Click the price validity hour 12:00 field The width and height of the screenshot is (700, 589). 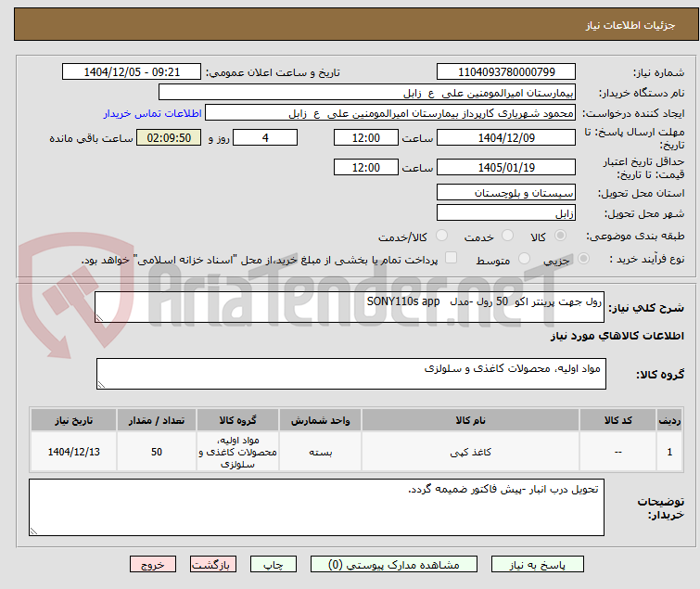[366, 167]
